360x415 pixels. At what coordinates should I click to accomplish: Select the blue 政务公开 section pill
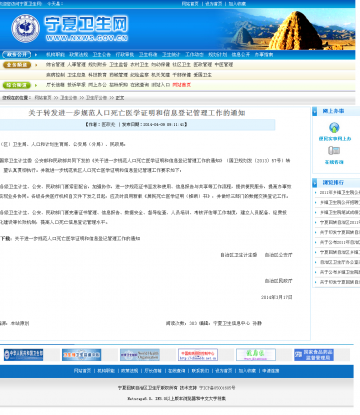tap(17, 54)
